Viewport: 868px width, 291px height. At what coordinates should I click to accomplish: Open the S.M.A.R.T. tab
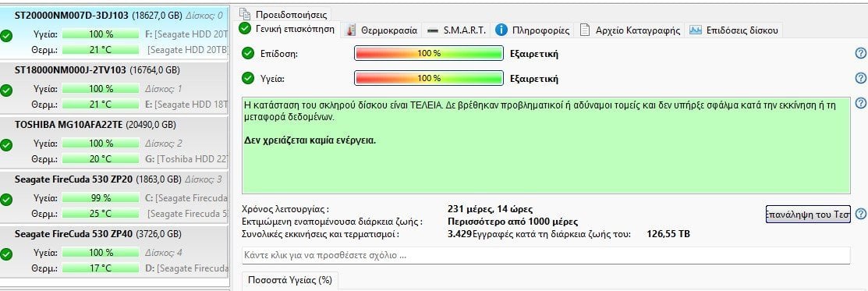(x=458, y=30)
